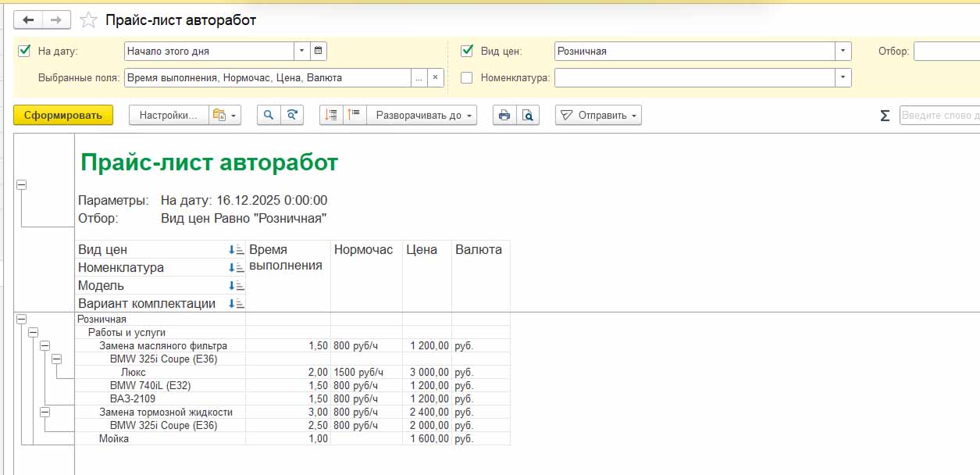Open the 'Начало этого дня' dropdown list
Screen dimensions: 980x475
[x=301, y=52]
